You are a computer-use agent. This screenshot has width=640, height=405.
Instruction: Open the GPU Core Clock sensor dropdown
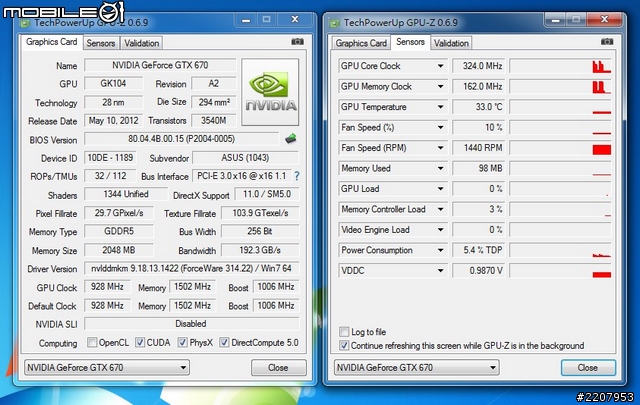[440, 66]
